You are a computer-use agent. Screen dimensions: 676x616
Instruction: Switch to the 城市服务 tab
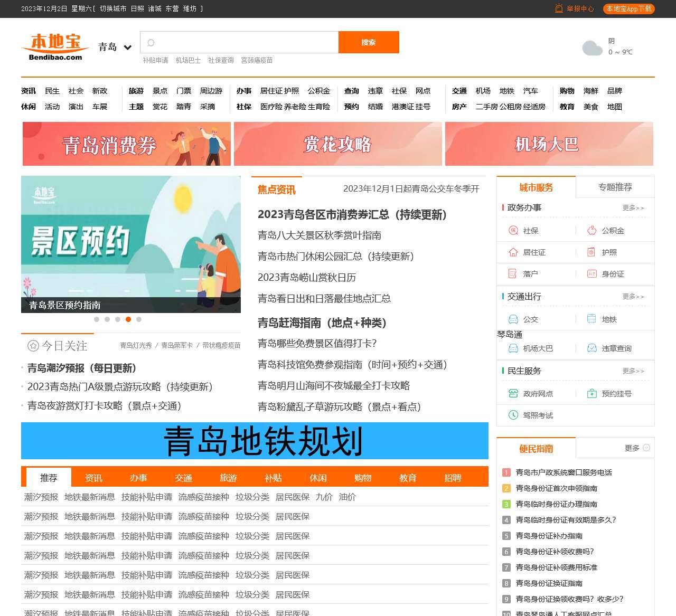click(536, 187)
